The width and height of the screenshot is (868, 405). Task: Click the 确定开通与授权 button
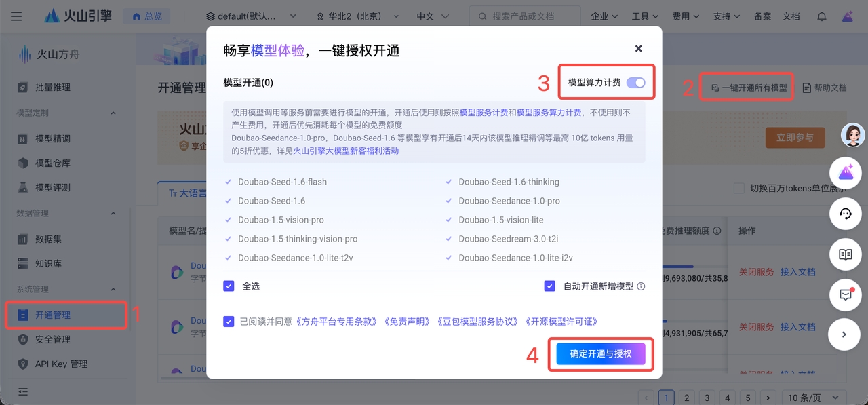tap(600, 354)
